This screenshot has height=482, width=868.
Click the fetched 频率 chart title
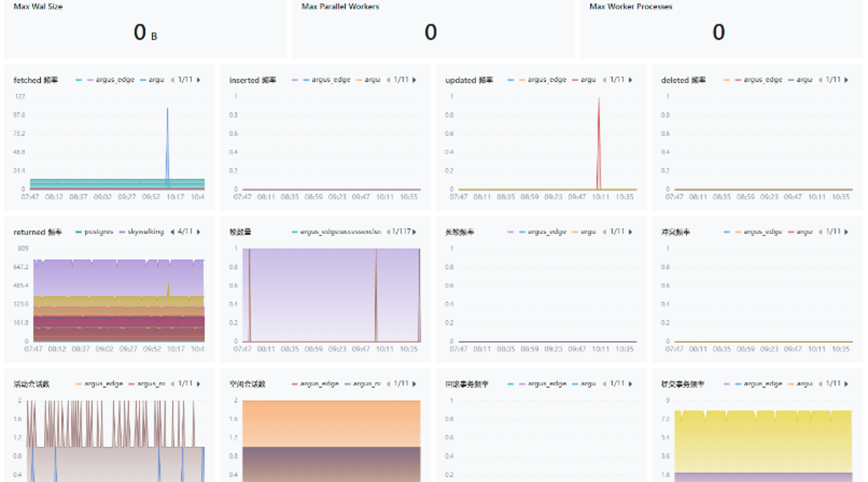[36, 80]
